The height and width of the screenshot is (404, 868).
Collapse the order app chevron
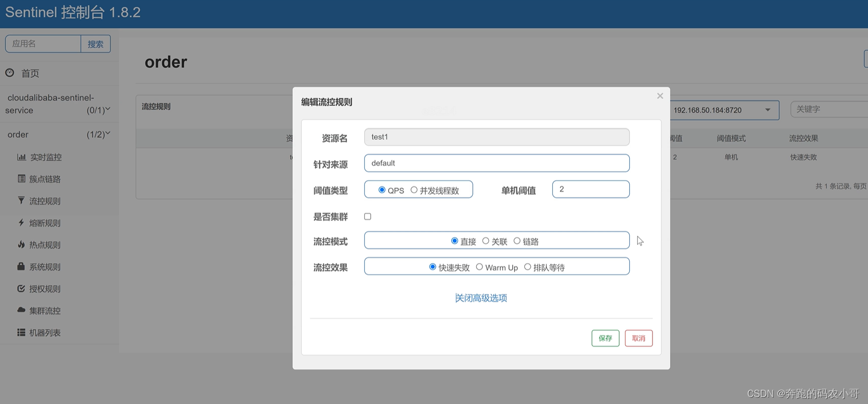108,133
